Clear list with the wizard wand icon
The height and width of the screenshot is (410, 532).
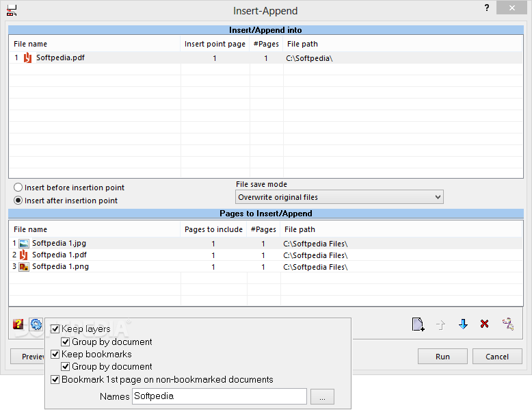click(508, 324)
